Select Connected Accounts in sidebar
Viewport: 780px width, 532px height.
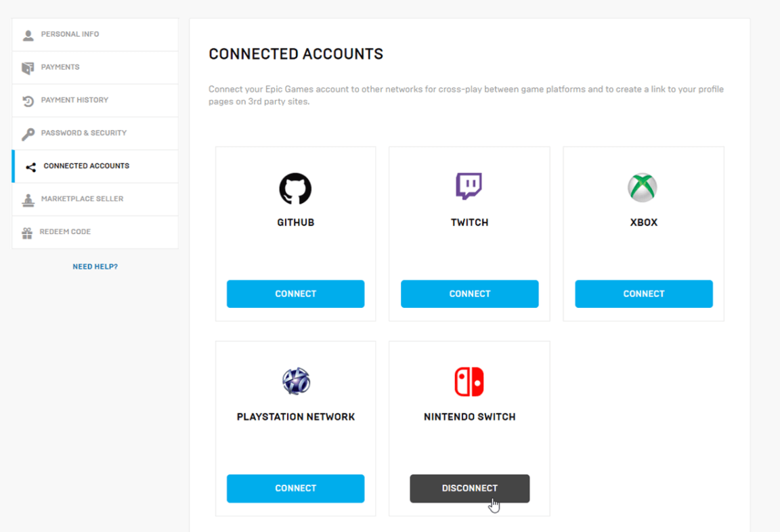click(95, 166)
